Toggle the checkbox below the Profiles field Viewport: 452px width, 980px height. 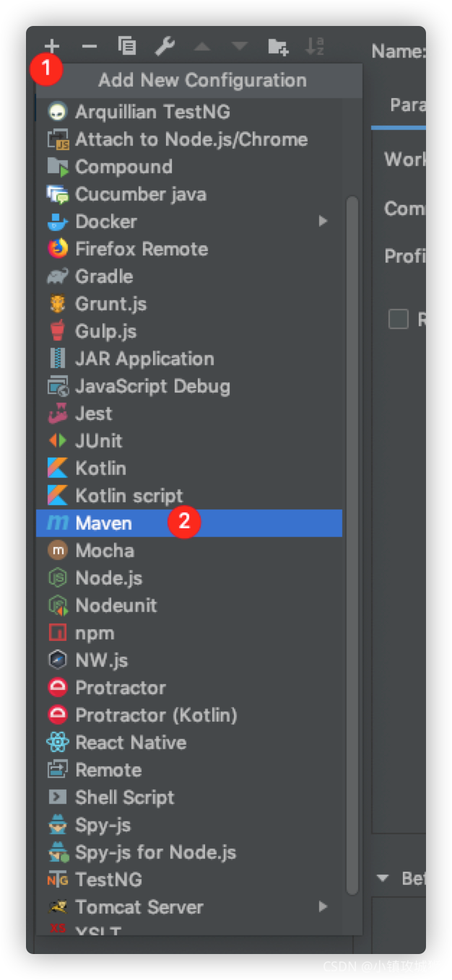click(x=399, y=319)
